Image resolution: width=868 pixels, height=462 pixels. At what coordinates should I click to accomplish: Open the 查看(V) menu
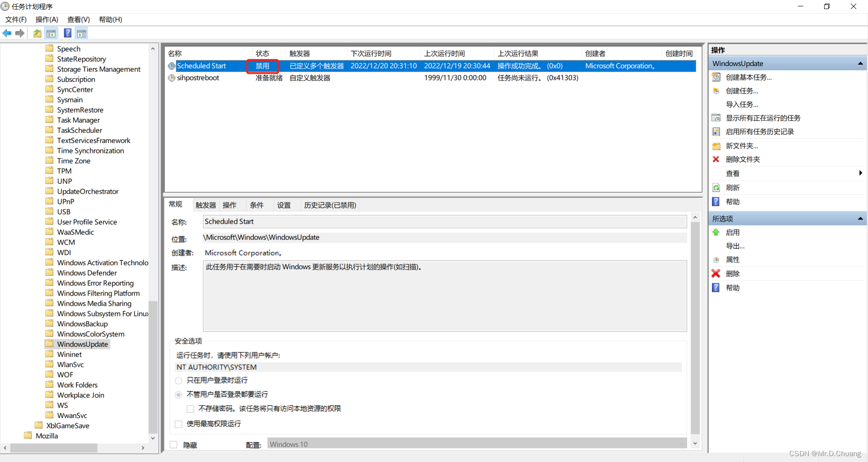tap(78, 19)
